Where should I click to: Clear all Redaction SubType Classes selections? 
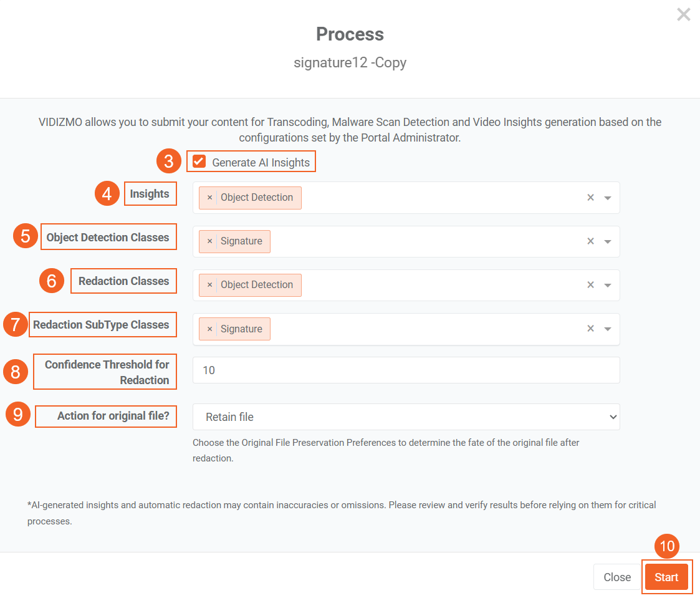590,329
